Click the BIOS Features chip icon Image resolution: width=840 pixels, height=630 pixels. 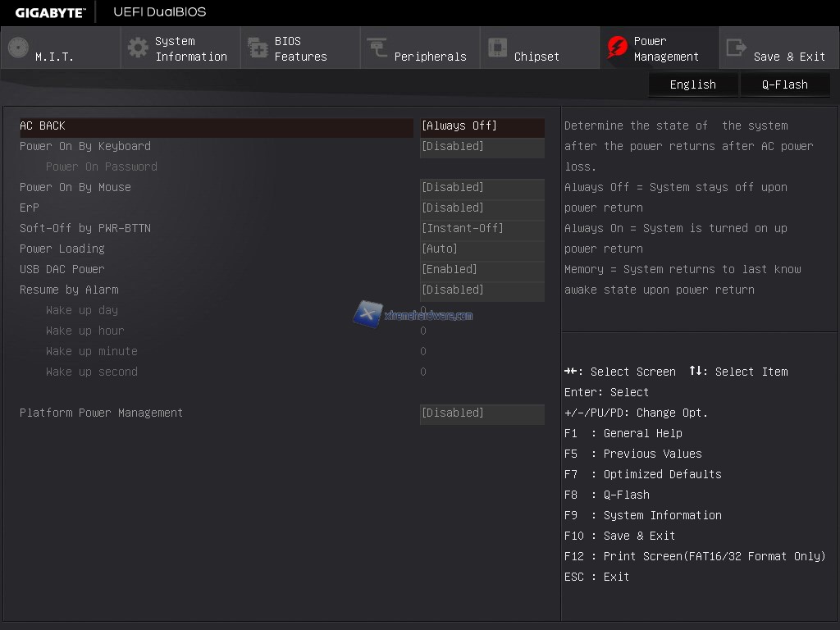pos(258,48)
